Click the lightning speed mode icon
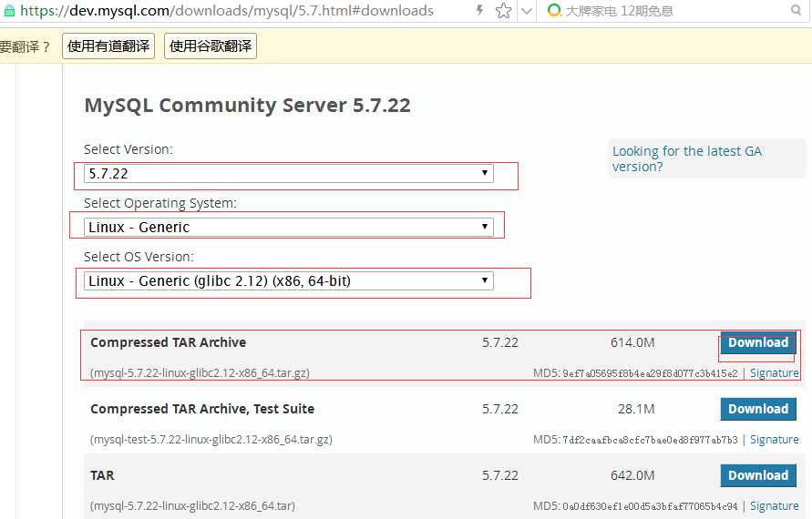 [480, 10]
